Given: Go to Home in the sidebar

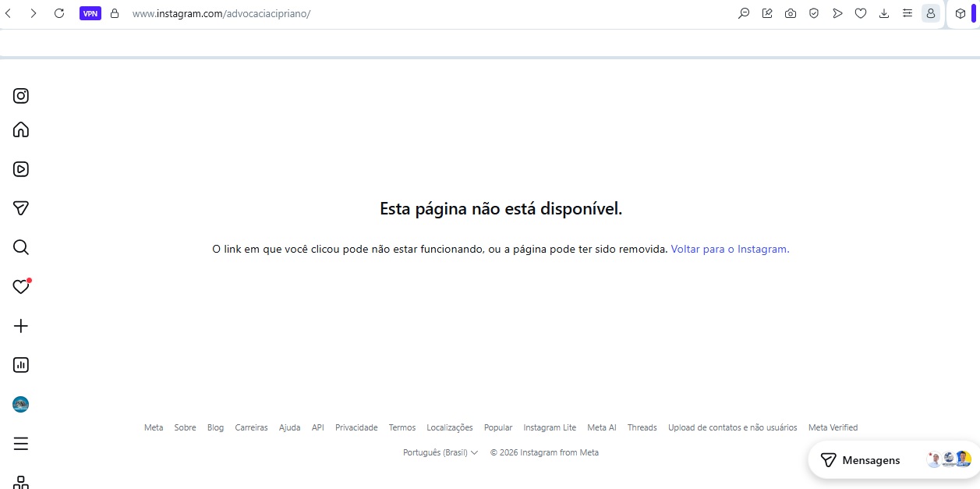Looking at the screenshot, I should point(21,129).
